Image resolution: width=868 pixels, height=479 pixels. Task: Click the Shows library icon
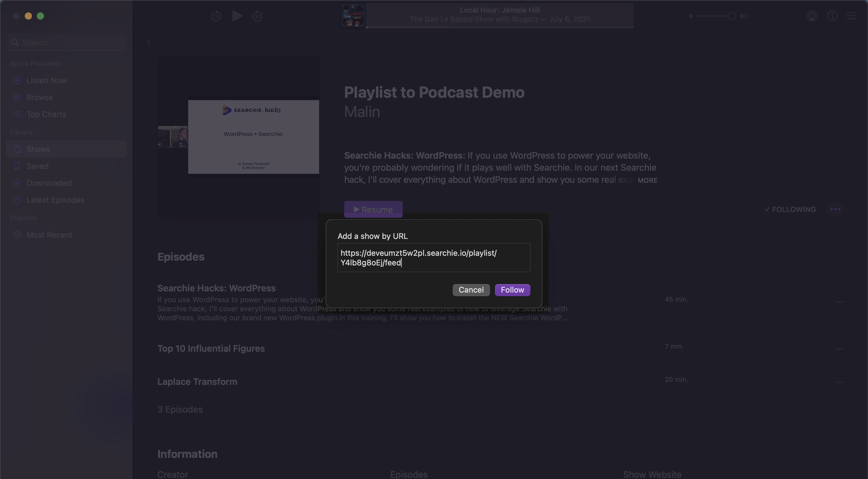(x=17, y=149)
